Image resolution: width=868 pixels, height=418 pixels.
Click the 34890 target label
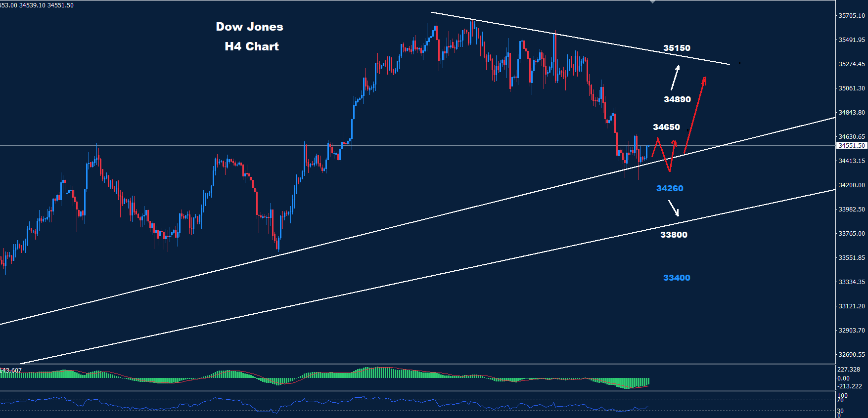click(677, 99)
